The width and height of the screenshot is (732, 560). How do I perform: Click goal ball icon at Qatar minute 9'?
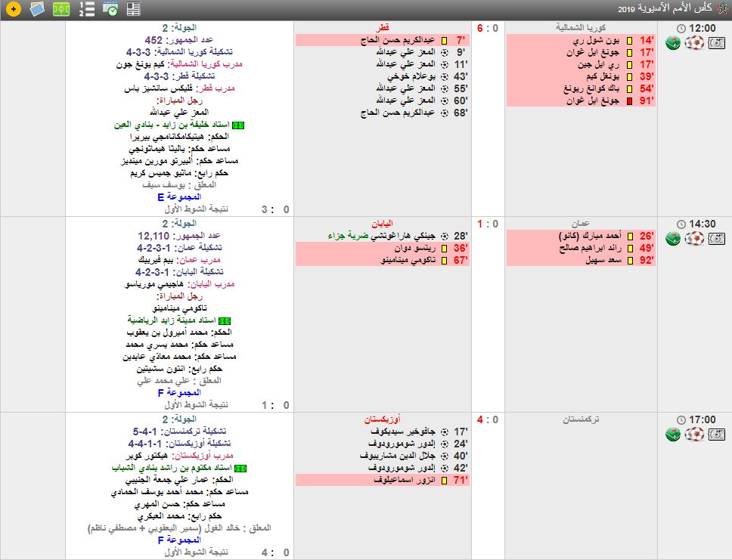[x=445, y=52]
